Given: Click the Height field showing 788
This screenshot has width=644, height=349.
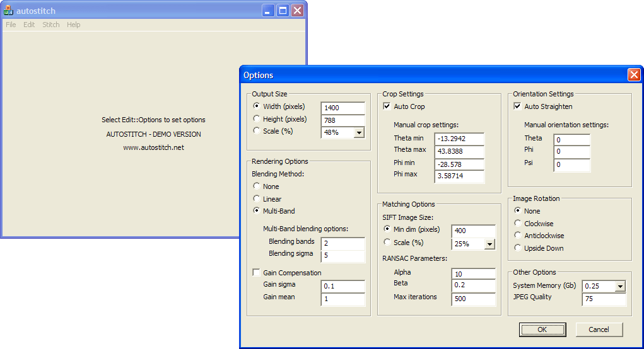Looking at the screenshot, I should point(343,120).
